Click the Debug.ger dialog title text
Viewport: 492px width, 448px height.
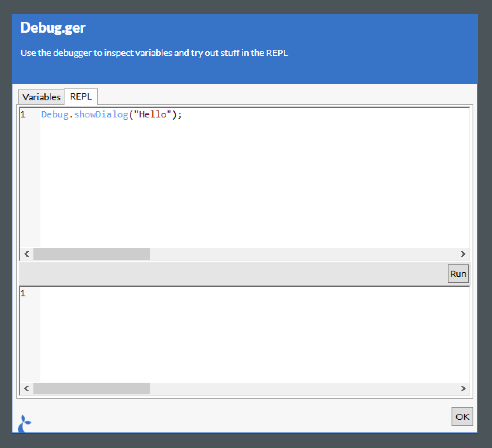53,27
